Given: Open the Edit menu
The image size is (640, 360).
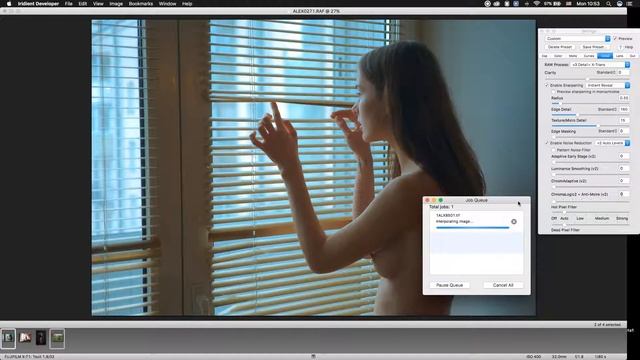Looking at the screenshot, I should (x=83, y=4).
